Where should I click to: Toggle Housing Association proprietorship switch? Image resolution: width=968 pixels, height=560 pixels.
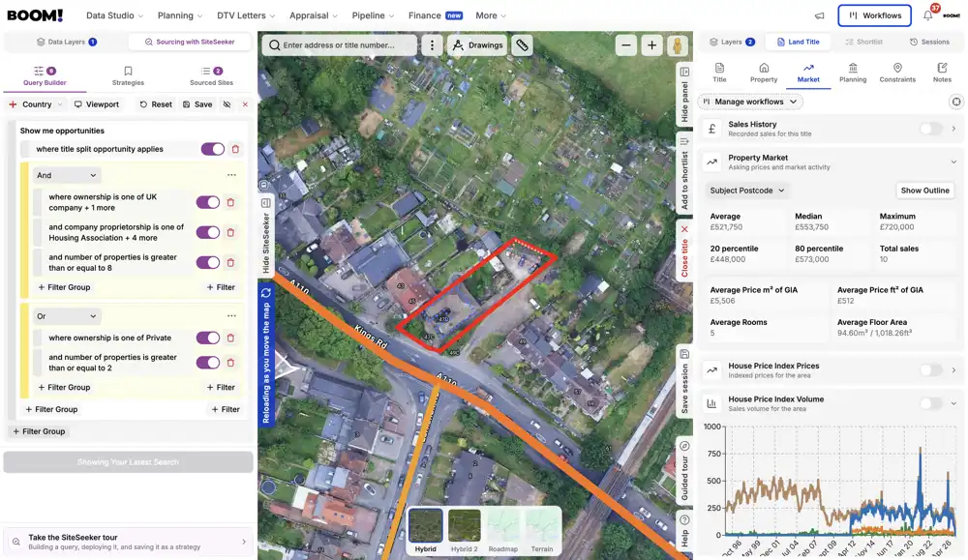coord(208,232)
